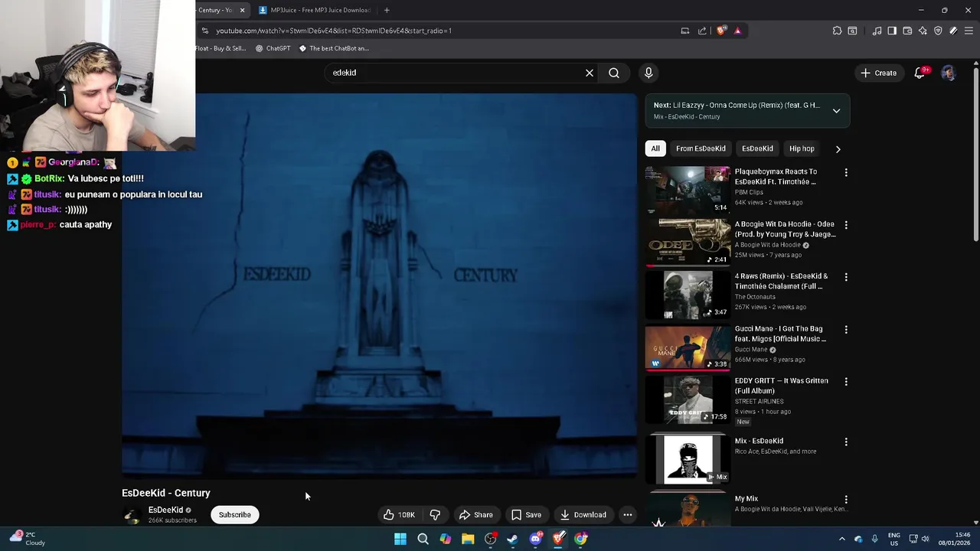Select the Hip hop filter chip
The height and width of the screenshot is (551, 980).
click(x=802, y=148)
